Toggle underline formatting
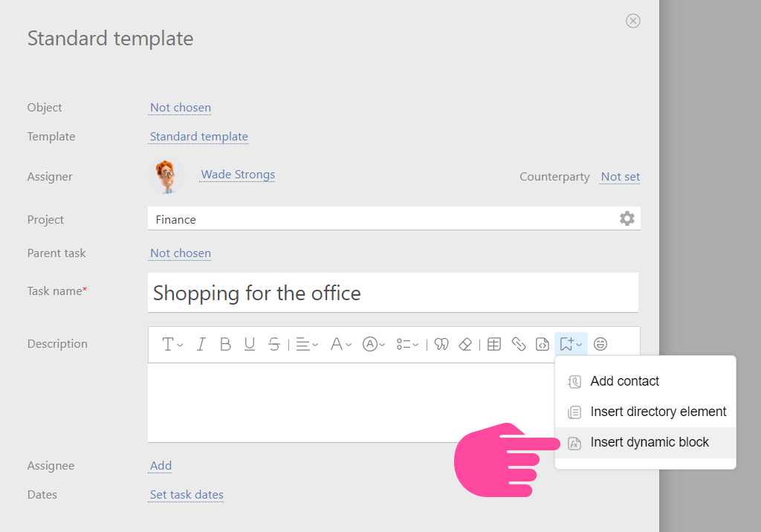761x532 pixels. tap(250, 344)
